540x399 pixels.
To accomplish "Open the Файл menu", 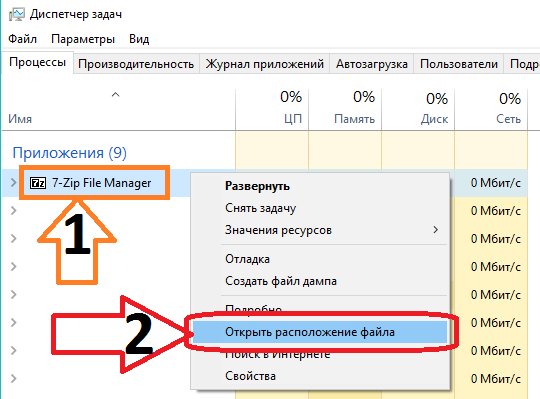I will click(22, 39).
